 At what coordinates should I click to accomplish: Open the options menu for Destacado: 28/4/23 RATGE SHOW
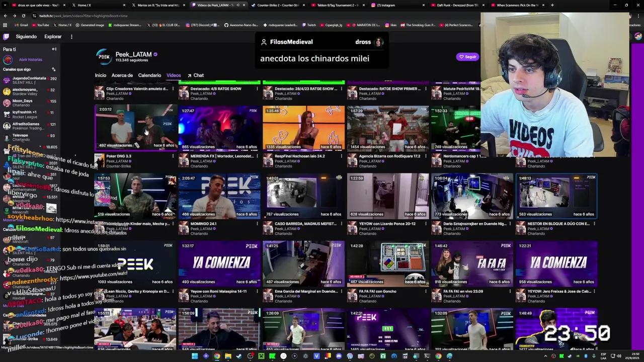tap(341, 89)
